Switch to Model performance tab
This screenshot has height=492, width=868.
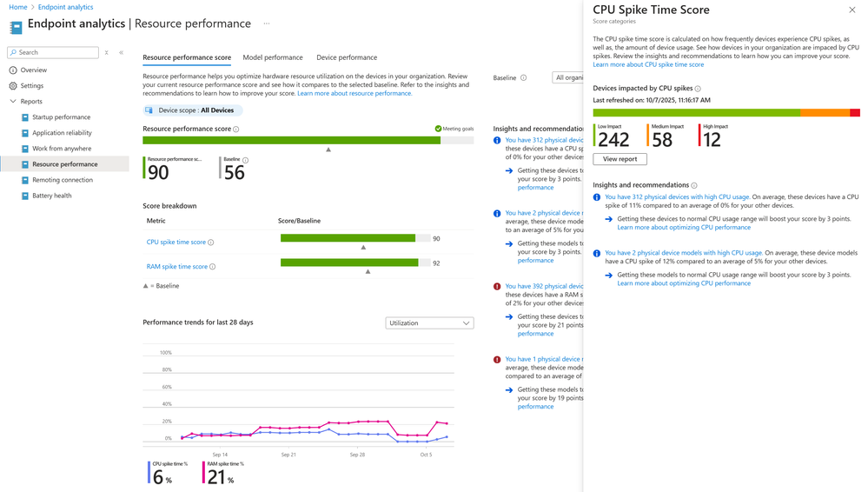[273, 57]
